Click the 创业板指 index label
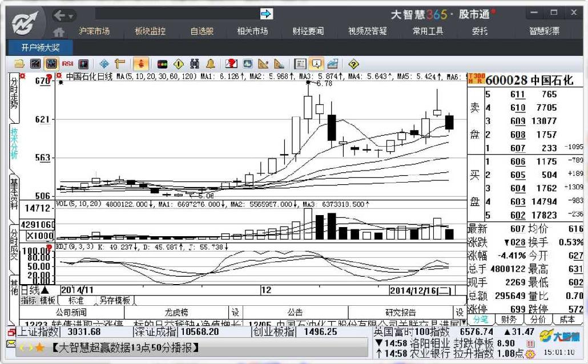 tap(273, 331)
